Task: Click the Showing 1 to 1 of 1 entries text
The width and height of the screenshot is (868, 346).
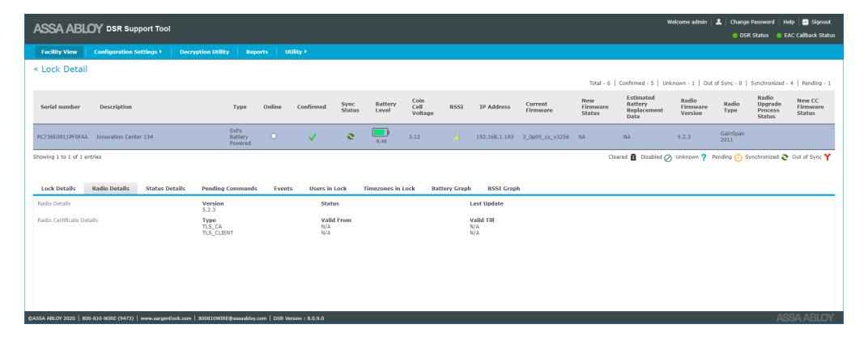Action: coord(67,157)
